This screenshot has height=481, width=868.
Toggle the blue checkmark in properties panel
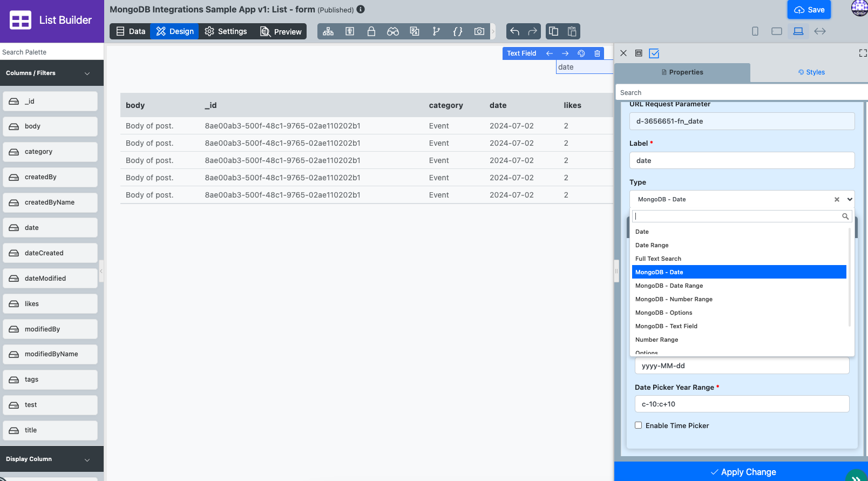pyautogui.click(x=654, y=53)
